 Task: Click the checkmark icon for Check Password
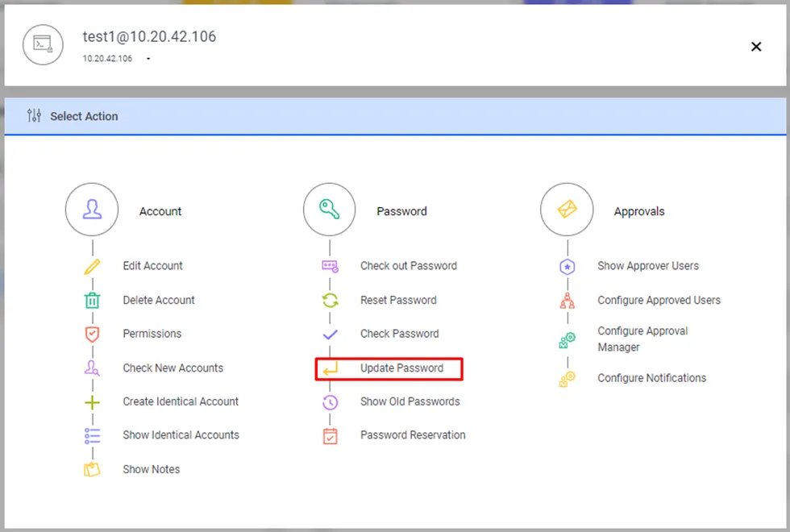[x=330, y=334]
